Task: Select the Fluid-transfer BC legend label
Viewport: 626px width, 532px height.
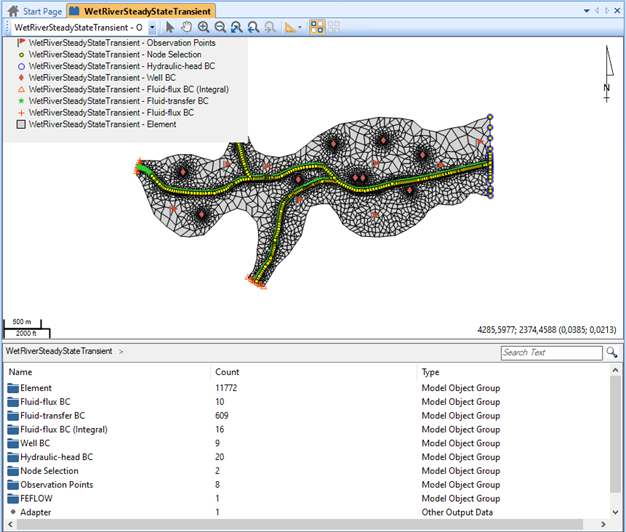Action: pos(119,101)
